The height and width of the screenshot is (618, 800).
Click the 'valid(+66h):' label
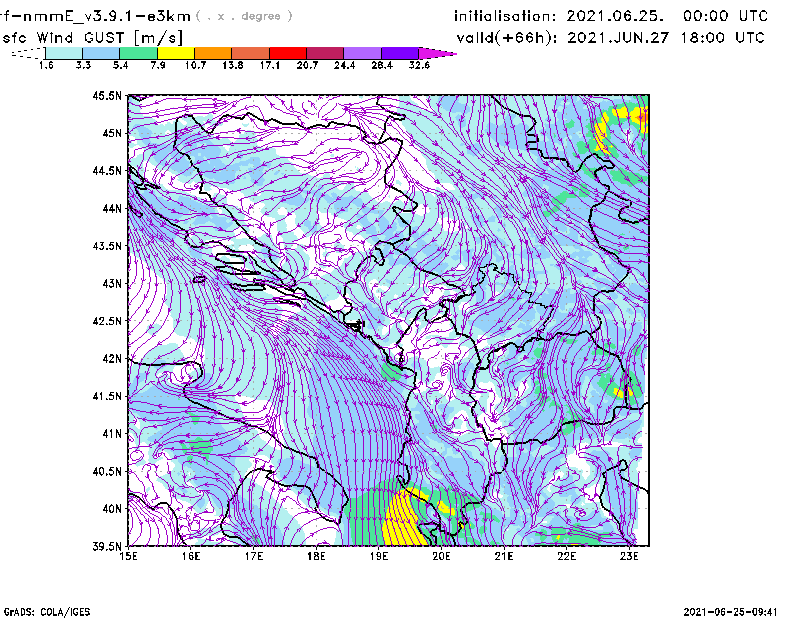[507, 38]
